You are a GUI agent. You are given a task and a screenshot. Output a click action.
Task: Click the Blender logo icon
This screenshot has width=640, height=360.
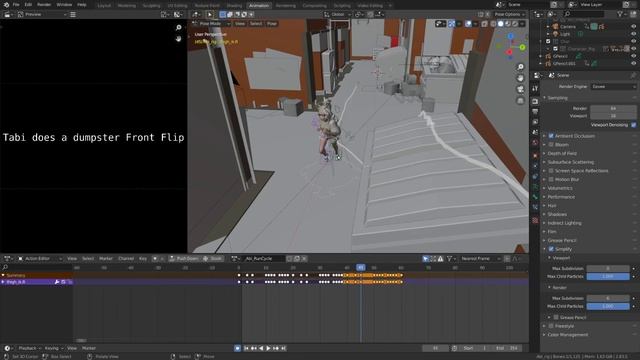coord(6,5)
